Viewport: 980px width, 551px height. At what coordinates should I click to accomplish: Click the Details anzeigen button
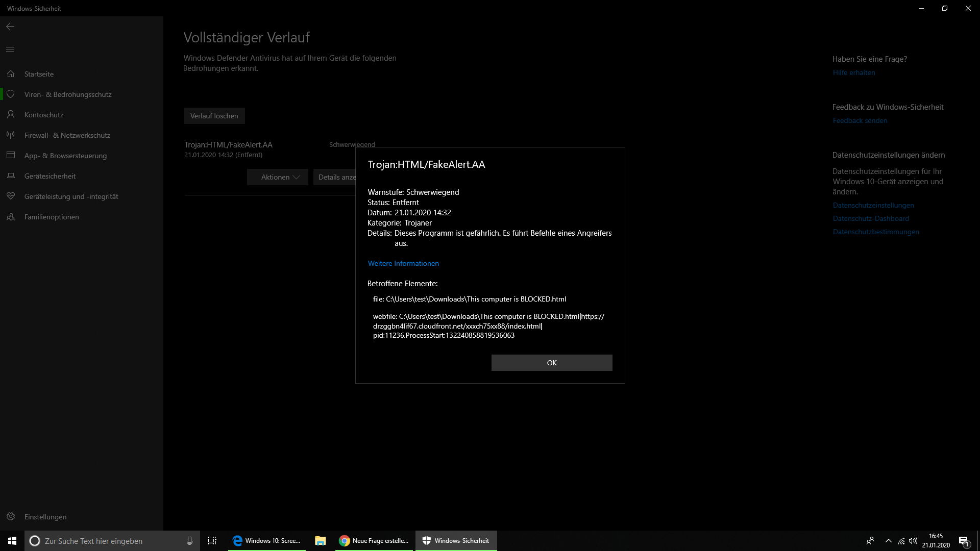(335, 177)
